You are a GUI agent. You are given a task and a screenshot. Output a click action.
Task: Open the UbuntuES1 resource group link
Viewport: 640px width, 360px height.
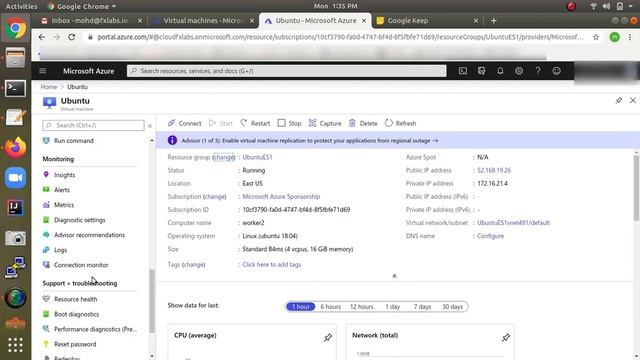257,157
